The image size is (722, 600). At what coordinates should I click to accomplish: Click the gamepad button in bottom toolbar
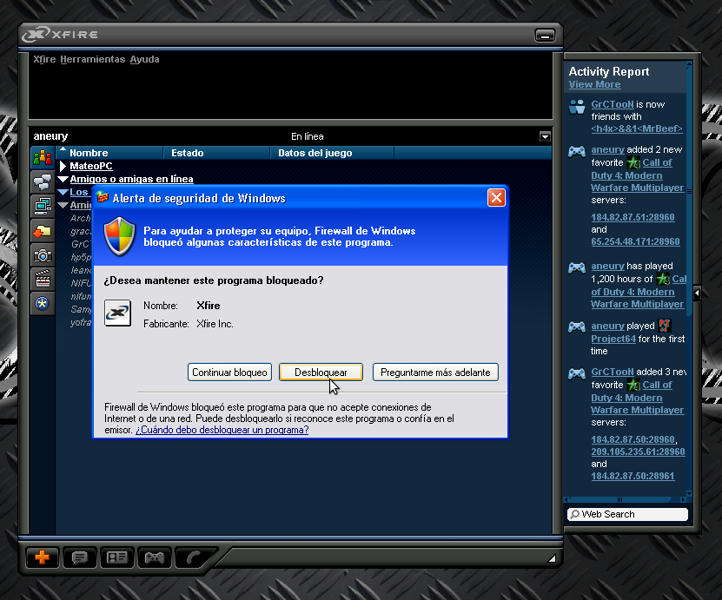point(154,558)
